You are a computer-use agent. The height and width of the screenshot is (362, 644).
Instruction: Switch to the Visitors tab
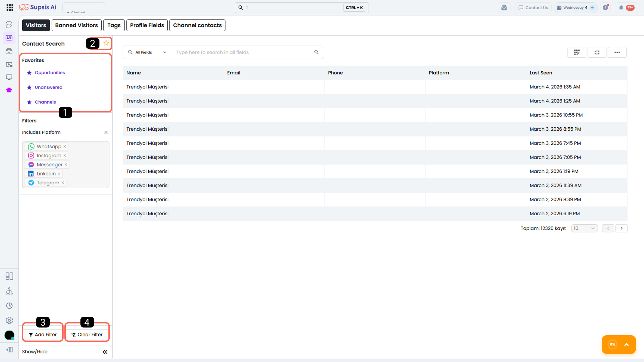coord(36,25)
